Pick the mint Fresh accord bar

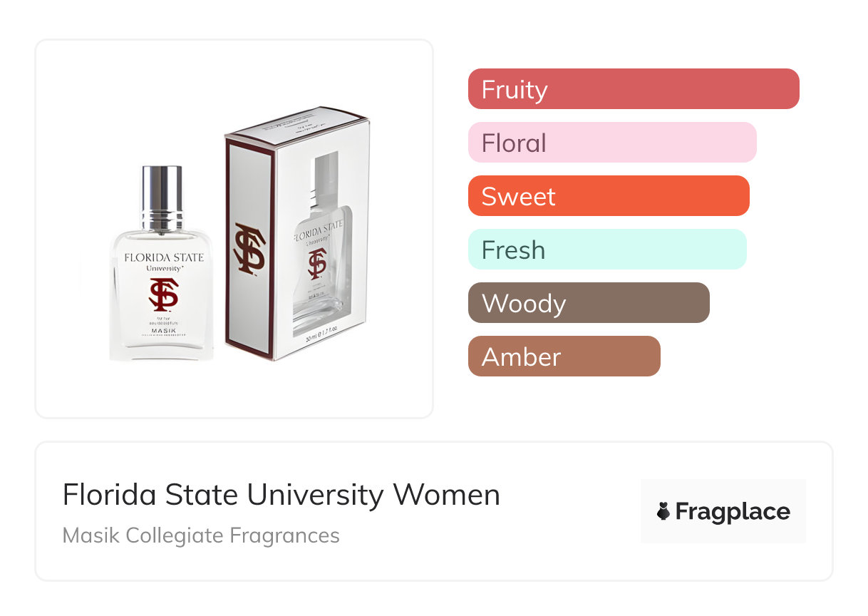606,250
